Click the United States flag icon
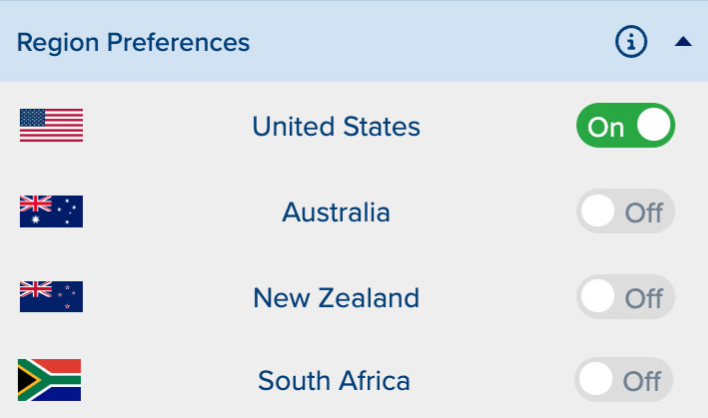This screenshot has width=708, height=418. pyautogui.click(x=51, y=126)
